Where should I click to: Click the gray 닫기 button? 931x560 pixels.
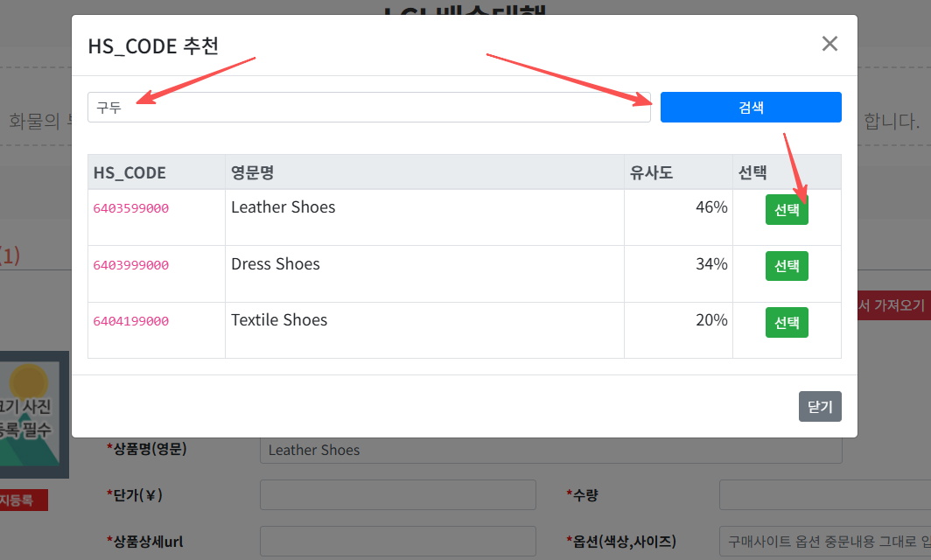click(x=819, y=407)
